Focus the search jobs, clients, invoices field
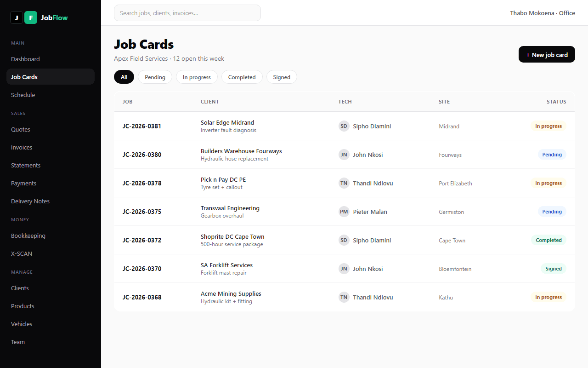Screen dimensions: 588x368 point(187,13)
